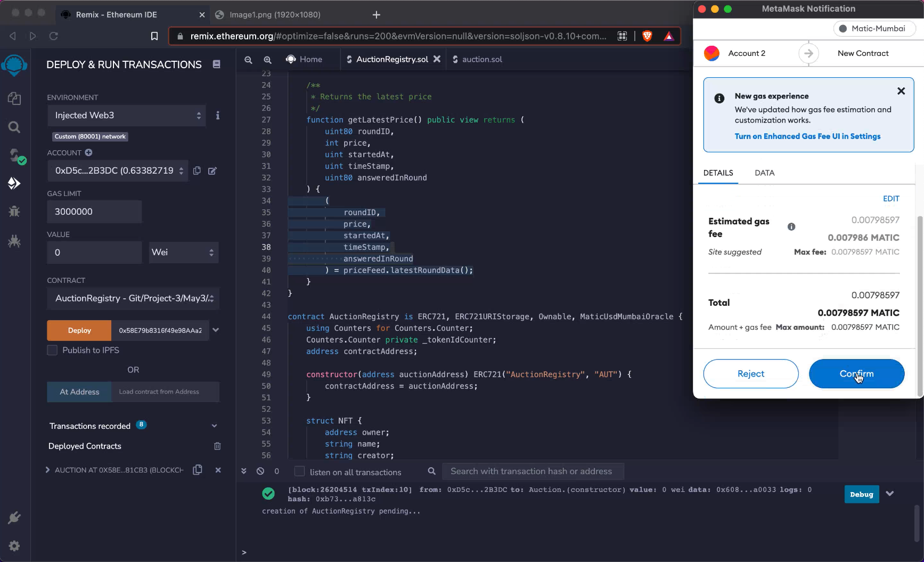Screen dimensions: 924x562
Task: Click the Debug button in terminal
Action: pyautogui.click(x=861, y=494)
